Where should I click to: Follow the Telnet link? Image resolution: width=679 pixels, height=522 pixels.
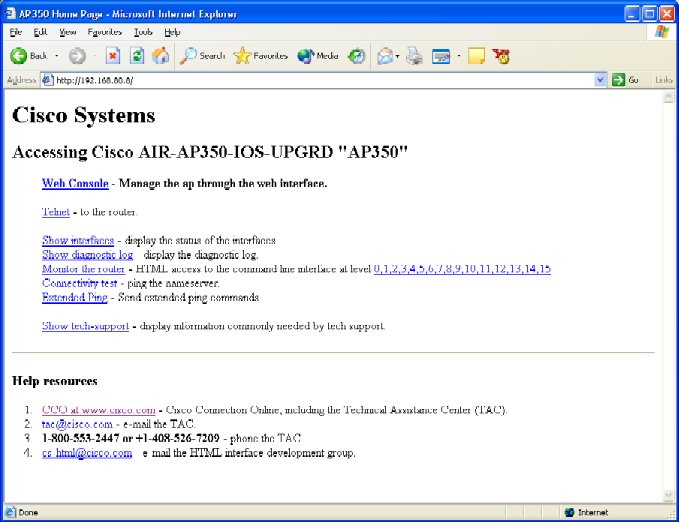[x=56, y=212]
